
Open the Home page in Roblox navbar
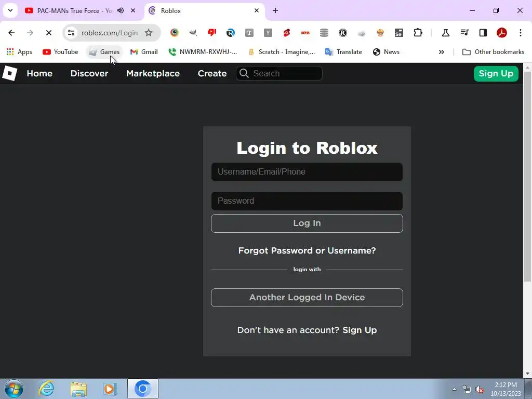(39, 73)
